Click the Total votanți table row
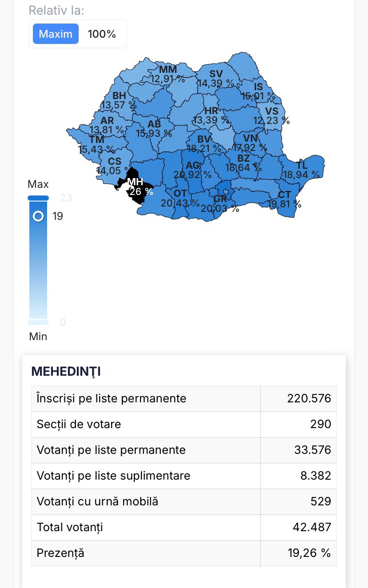The height and width of the screenshot is (588, 368). point(184,528)
